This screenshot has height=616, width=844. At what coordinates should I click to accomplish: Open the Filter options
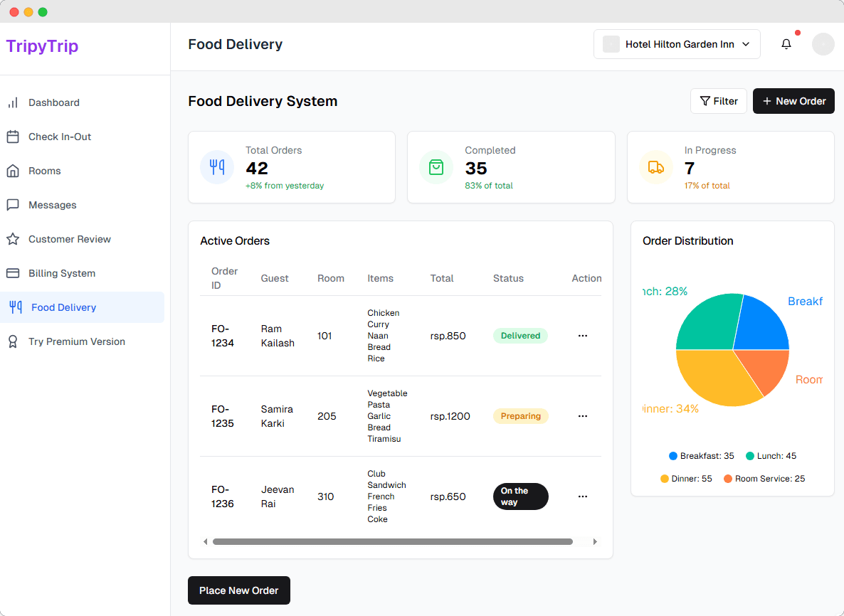[x=718, y=101]
